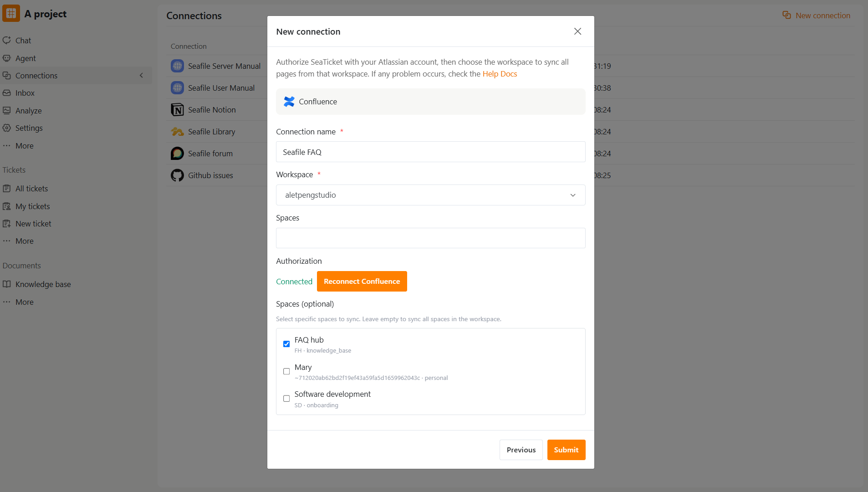Click the Seafile Library icon
This screenshot has height=492, width=868.
coord(177,132)
